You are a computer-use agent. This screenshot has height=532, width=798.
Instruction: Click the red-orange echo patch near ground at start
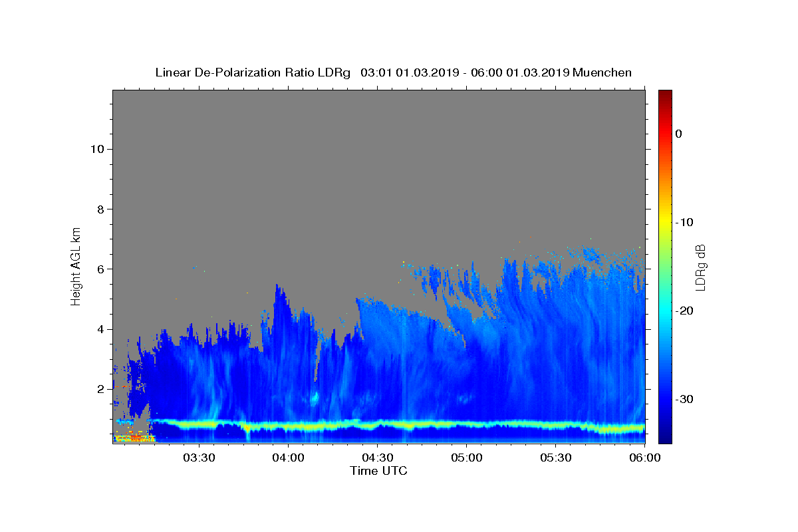[135, 437]
